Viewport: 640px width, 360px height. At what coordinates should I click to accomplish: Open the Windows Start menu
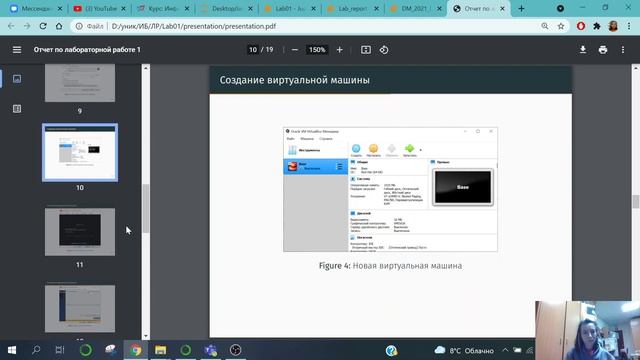click(12, 350)
